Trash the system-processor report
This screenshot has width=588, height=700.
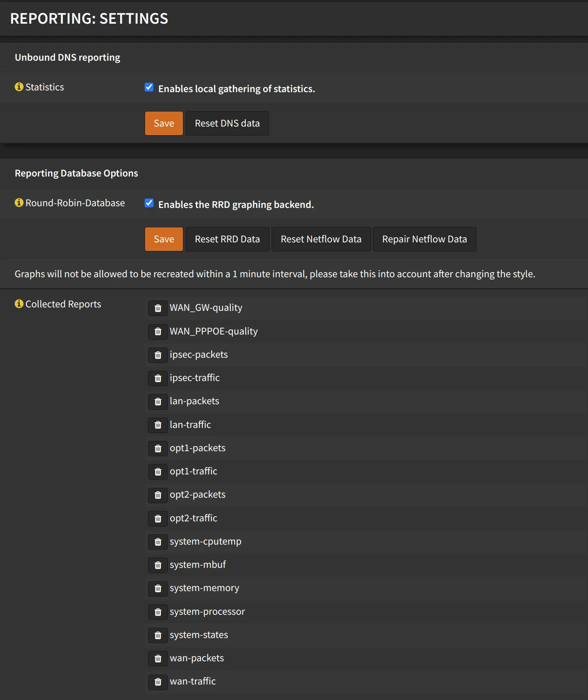point(158,612)
